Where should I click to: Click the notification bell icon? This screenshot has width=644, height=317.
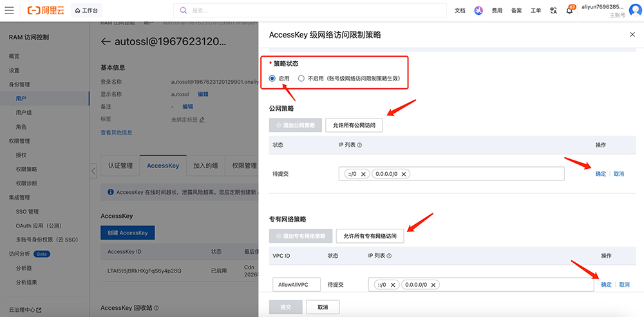click(x=569, y=10)
